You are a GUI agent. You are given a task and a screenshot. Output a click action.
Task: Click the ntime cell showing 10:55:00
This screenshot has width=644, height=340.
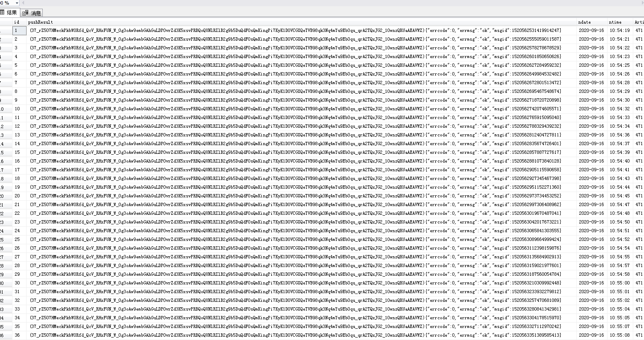pyautogui.click(x=620, y=283)
